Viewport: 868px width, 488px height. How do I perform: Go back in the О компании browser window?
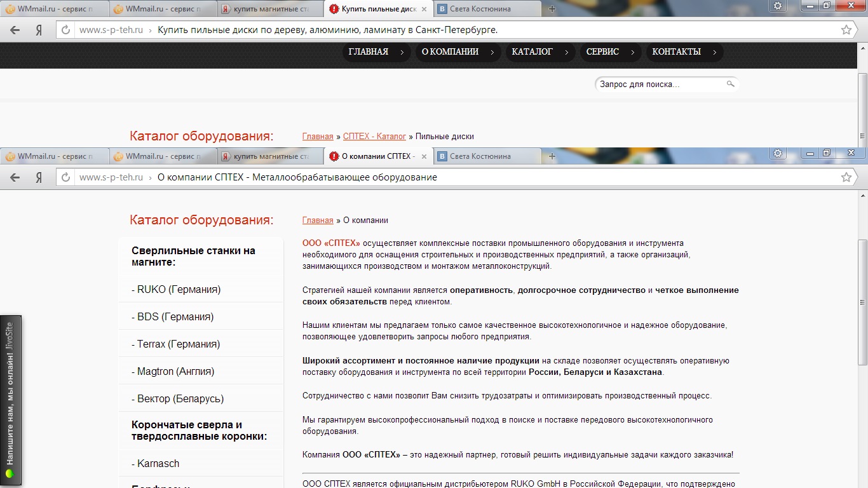click(15, 177)
